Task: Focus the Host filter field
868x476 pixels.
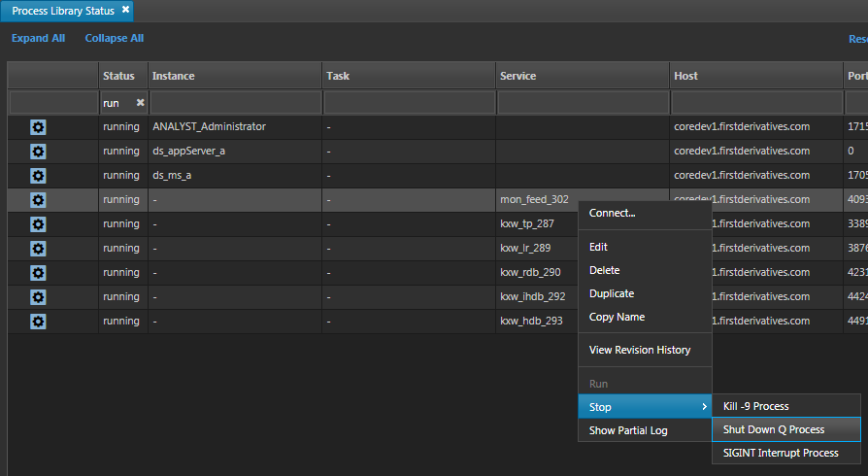Action: tap(756, 103)
